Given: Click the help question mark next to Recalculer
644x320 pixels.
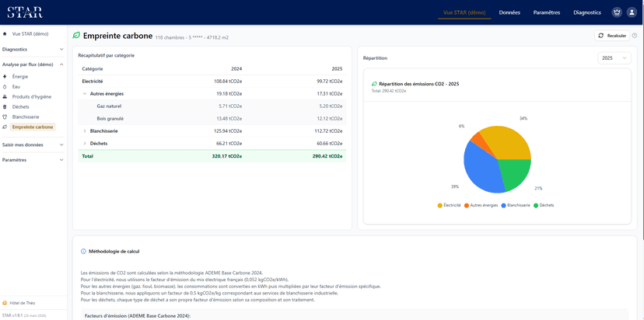Looking at the screenshot, I should 635,36.
